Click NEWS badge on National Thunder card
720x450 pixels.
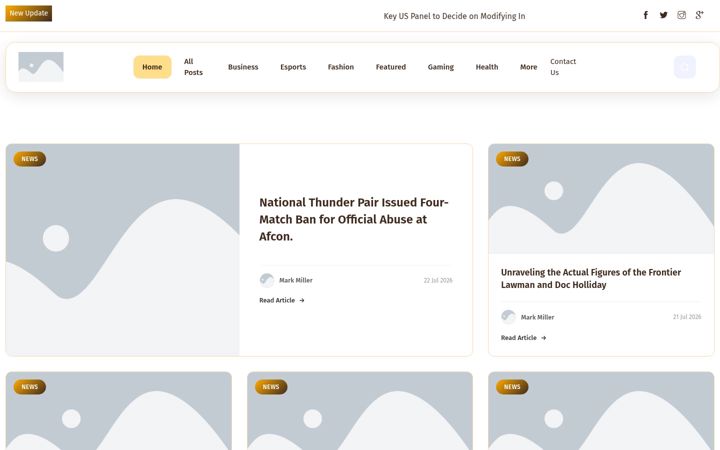[30, 159]
